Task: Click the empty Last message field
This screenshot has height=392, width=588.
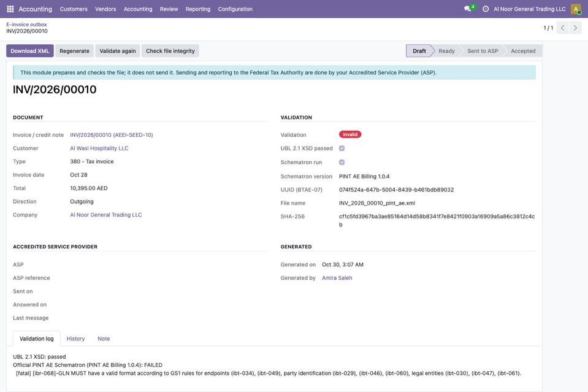Action: click(x=169, y=318)
